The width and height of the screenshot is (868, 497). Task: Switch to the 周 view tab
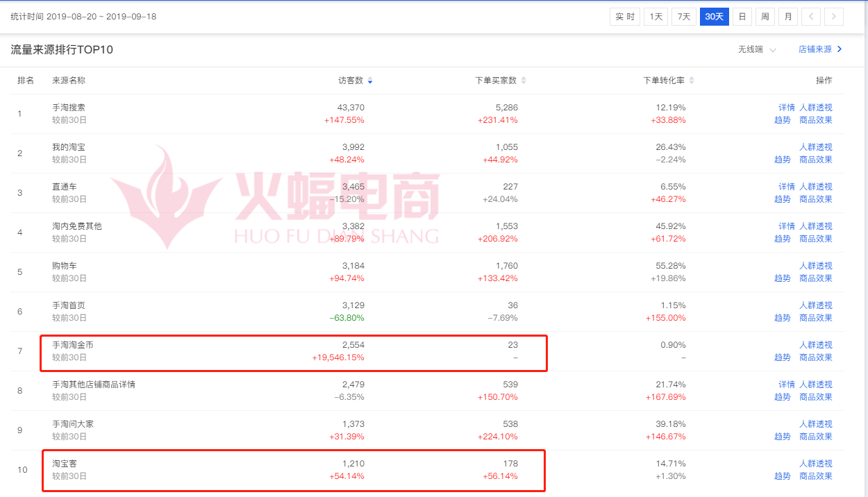(765, 17)
